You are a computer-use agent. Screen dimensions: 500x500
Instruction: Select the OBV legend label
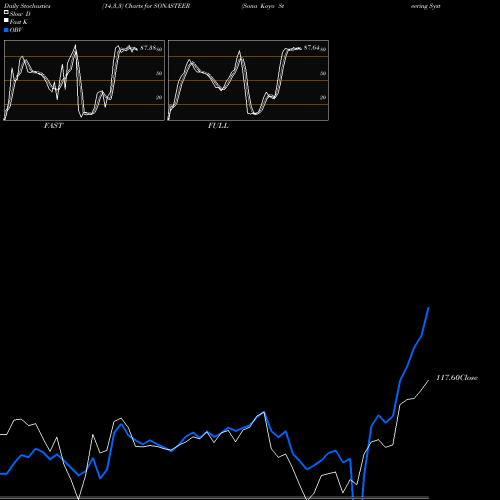(16, 30)
